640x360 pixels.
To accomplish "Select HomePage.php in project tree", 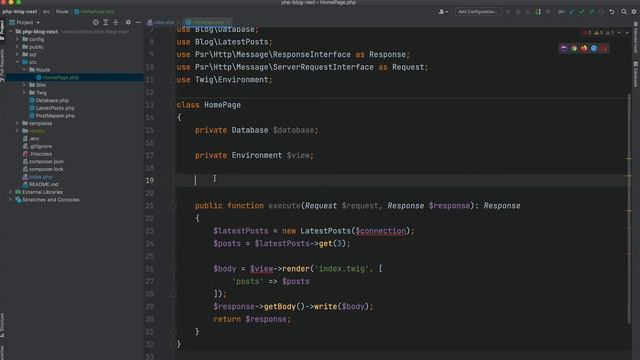I will tap(57, 78).
